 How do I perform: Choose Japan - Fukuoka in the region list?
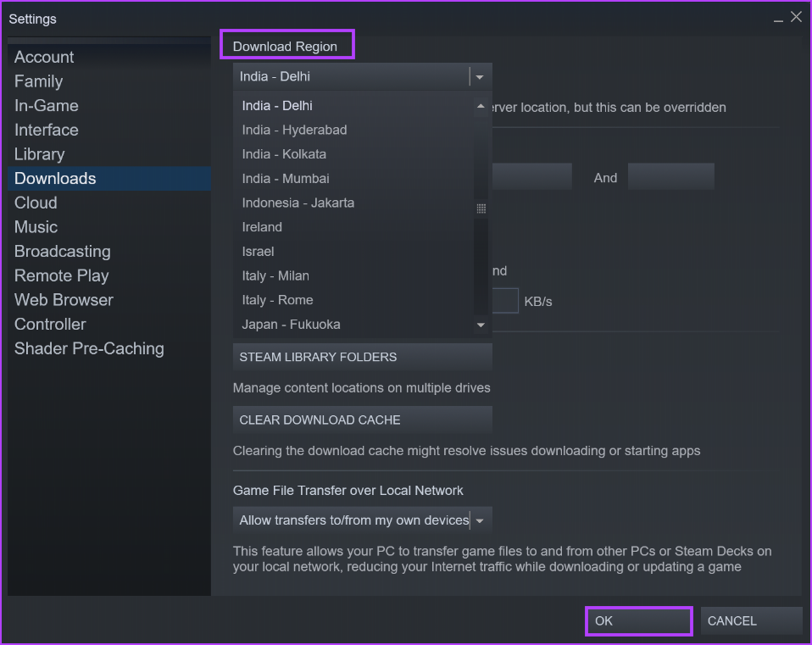pos(290,324)
